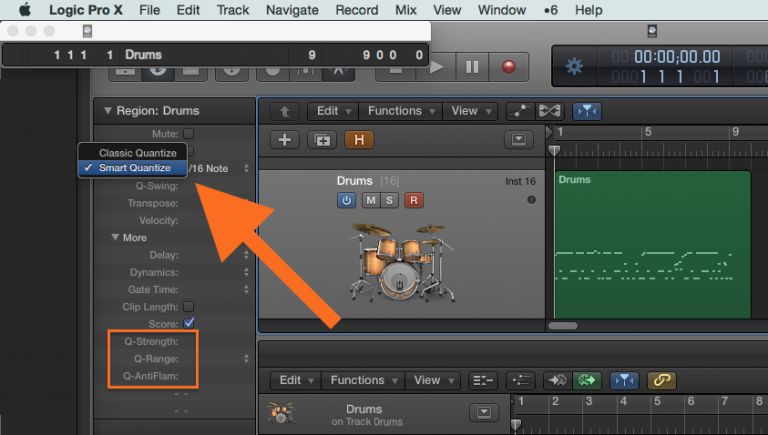Toggle the orange Hide tracks H button

[x=358, y=140]
